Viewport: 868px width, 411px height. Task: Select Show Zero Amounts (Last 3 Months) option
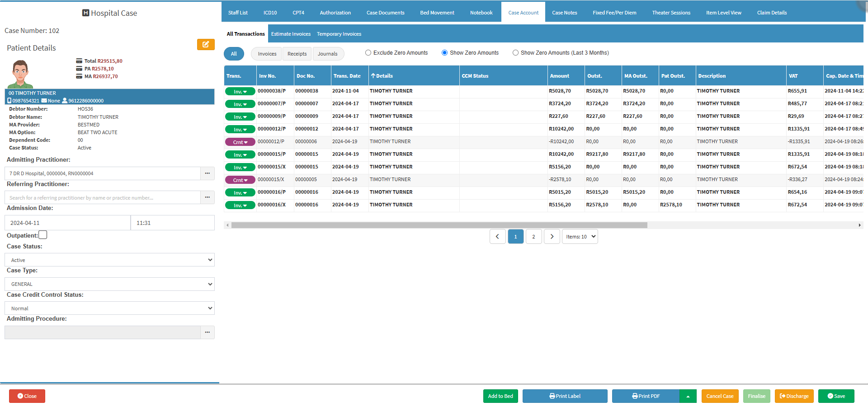tap(515, 53)
